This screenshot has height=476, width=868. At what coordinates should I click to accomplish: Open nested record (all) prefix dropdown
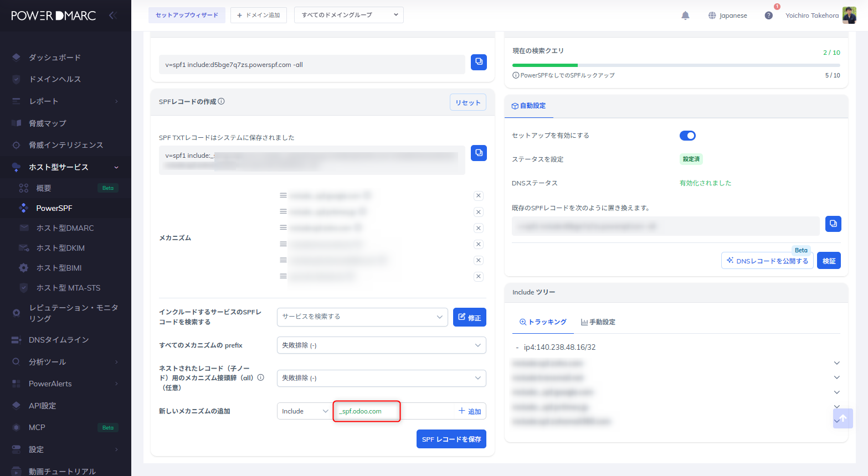pos(382,378)
